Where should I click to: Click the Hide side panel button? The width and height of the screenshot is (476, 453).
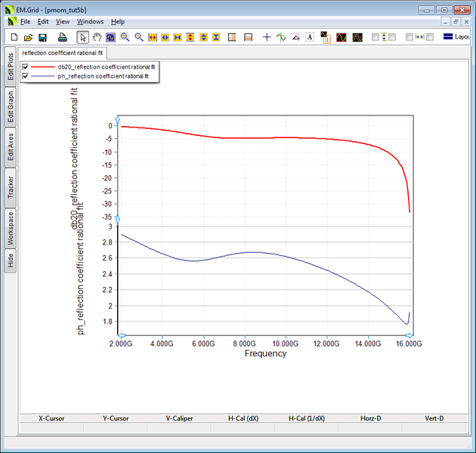coord(10,261)
